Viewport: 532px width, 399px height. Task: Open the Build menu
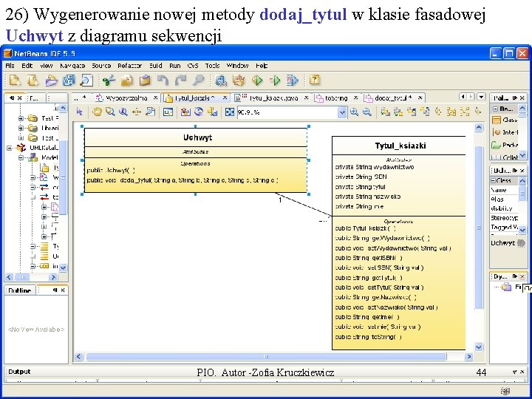click(x=156, y=66)
